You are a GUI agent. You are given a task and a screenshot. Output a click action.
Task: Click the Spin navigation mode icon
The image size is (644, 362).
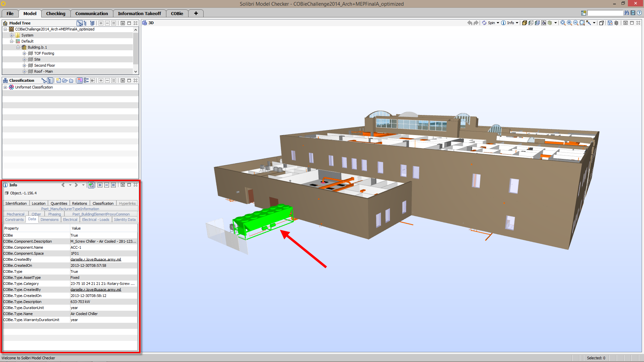[484, 23]
